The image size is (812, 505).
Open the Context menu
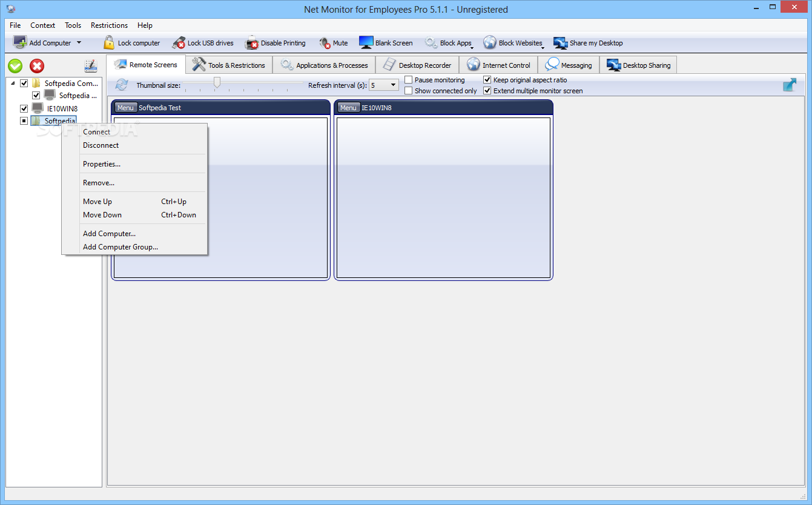click(x=43, y=25)
